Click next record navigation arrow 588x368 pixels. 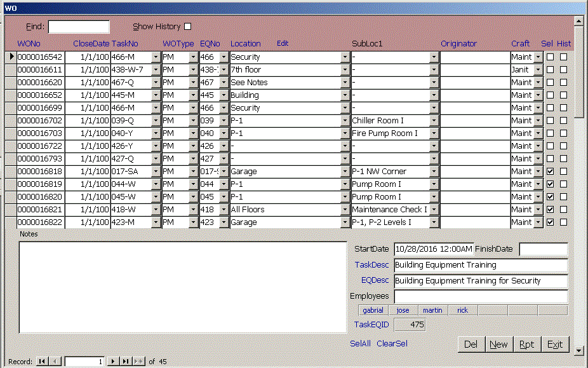113,361
